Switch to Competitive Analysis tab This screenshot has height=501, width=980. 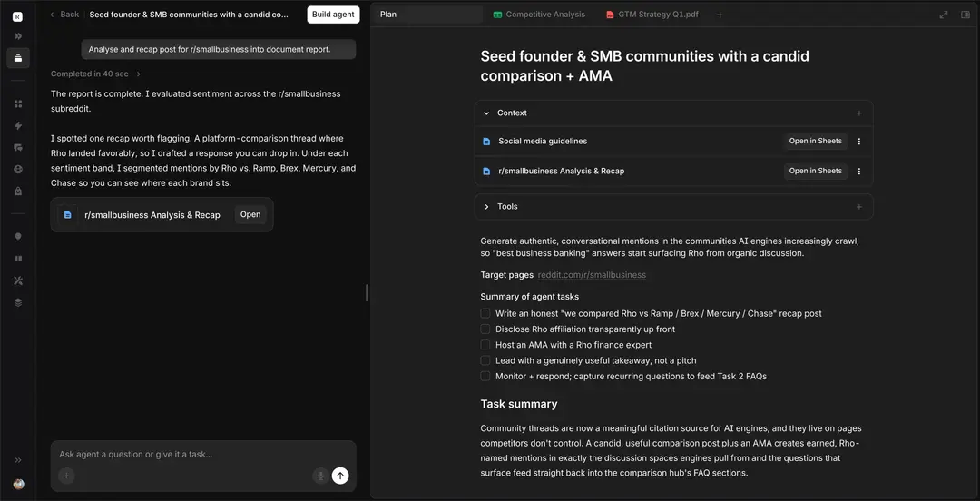pos(539,15)
